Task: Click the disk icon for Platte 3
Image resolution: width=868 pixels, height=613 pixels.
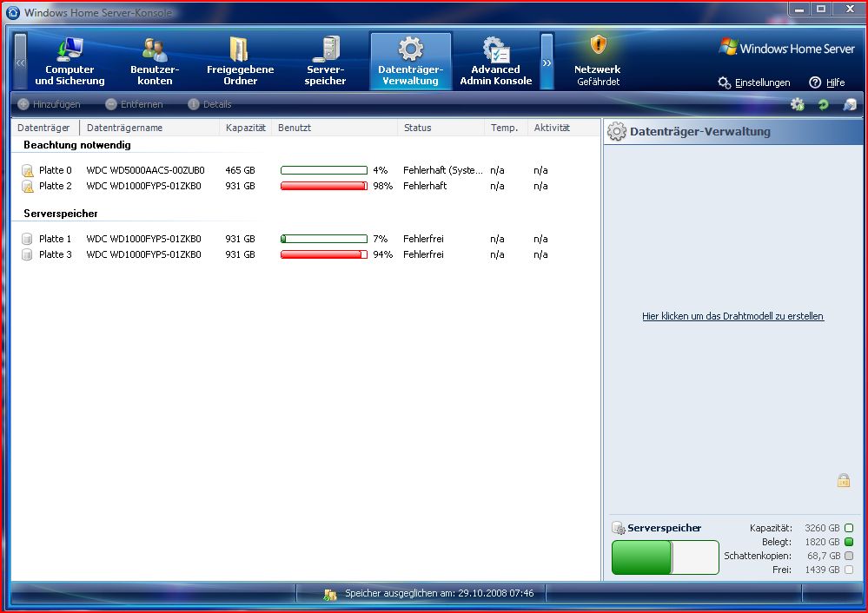Action: coord(27,254)
